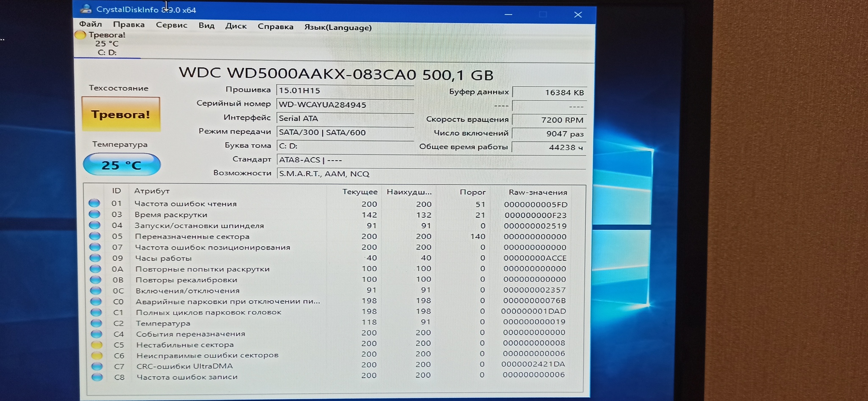Click the Текущее column header
This screenshot has width=868, height=401.
(x=360, y=192)
